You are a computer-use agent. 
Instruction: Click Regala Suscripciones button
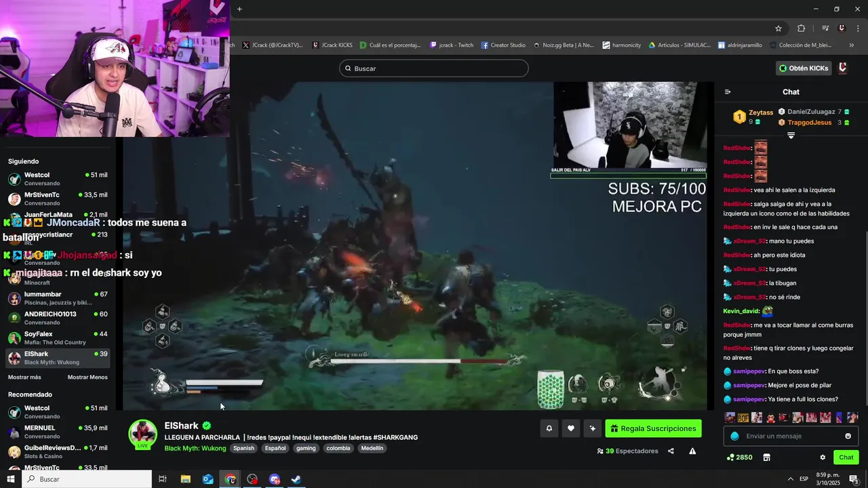point(654,428)
